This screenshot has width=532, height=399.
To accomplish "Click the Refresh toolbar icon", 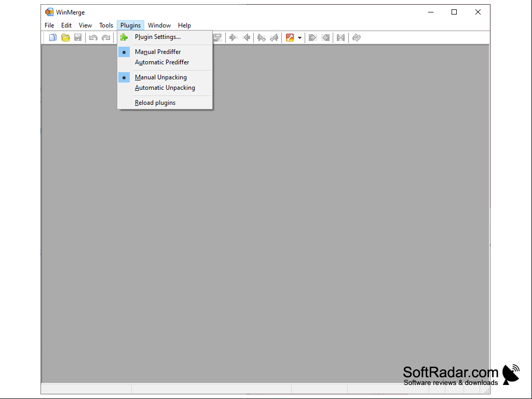I will click(356, 38).
